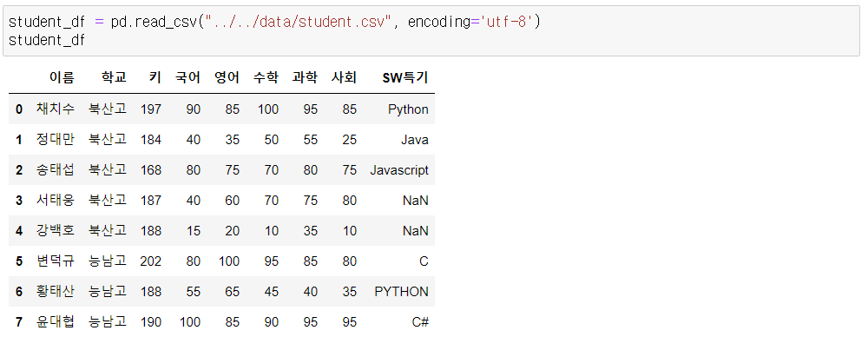The image size is (868, 337).
Task: Click 능남고 in the 윤대협 row
Action: point(108,322)
